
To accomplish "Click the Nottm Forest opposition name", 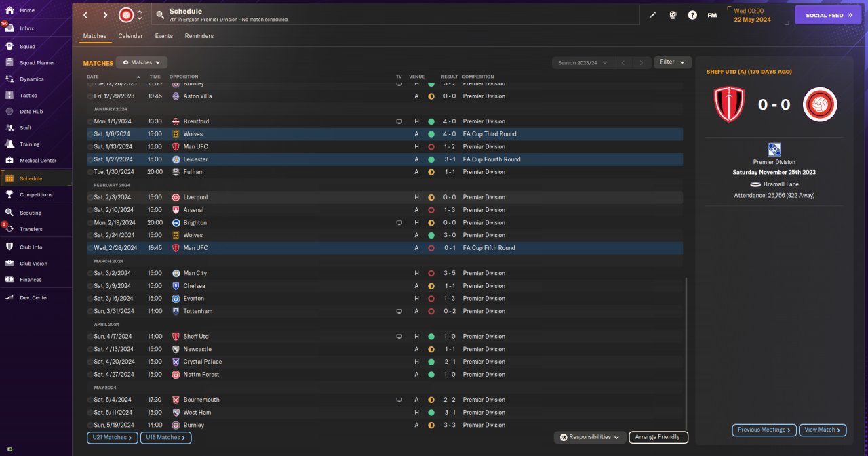I will (201, 375).
